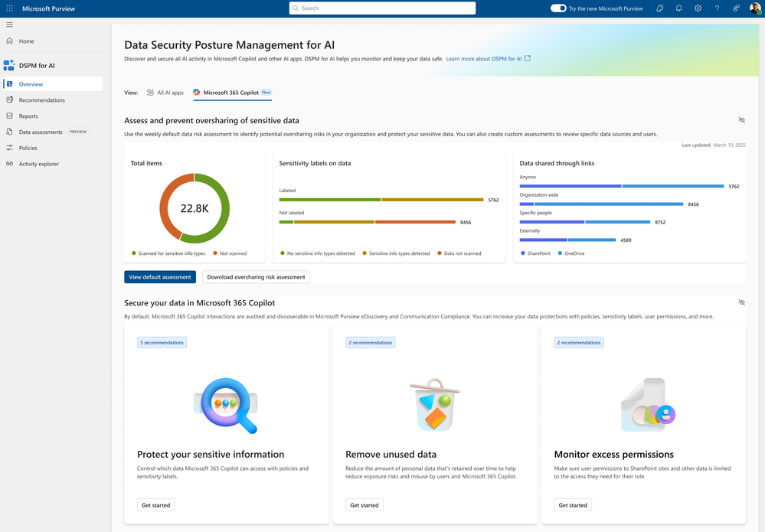Open the app launcher waffle icon
The image size is (765, 532).
(9, 8)
